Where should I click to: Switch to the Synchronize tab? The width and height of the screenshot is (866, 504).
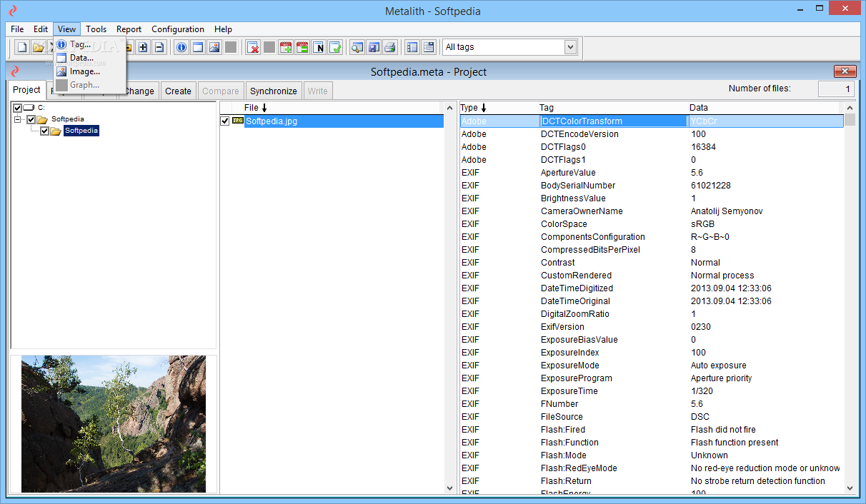tap(274, 91)
